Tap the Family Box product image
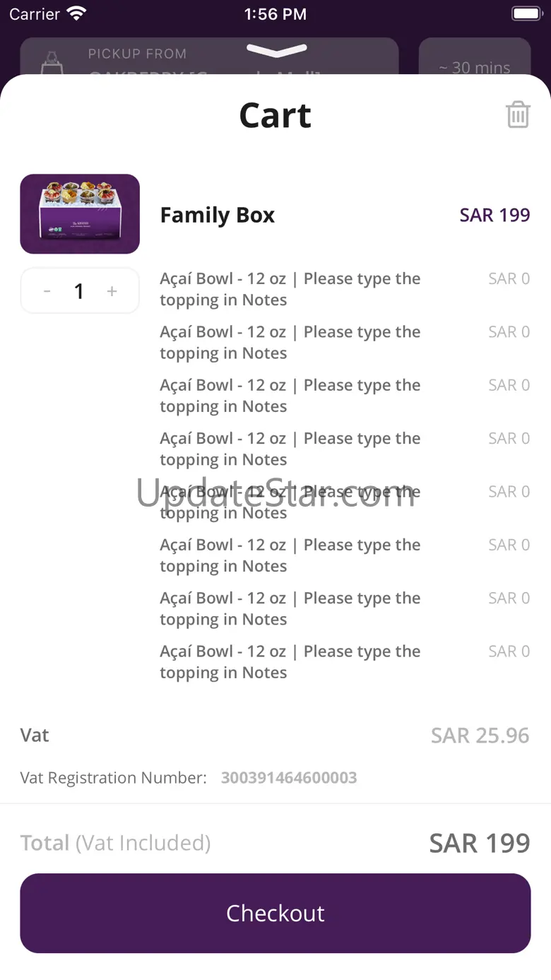551x980 pixels. [80, 214]
